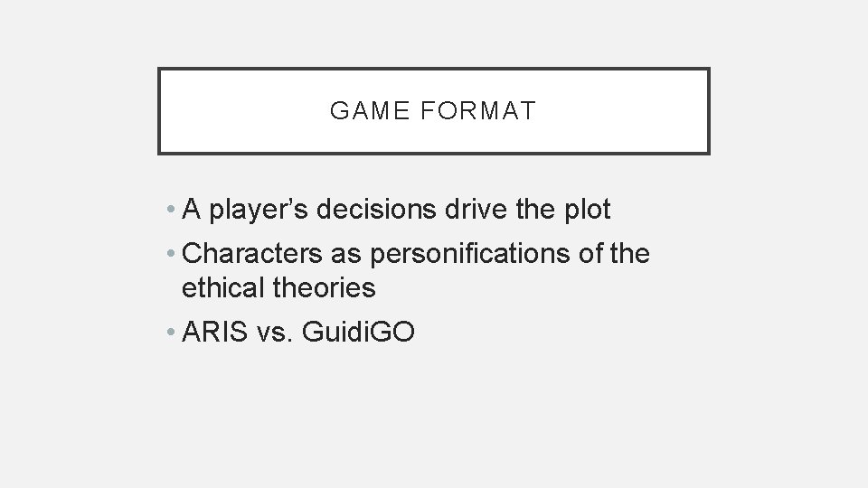Click the word "drive" in the first bullet
868x488 pixels.
coord(476,209)
